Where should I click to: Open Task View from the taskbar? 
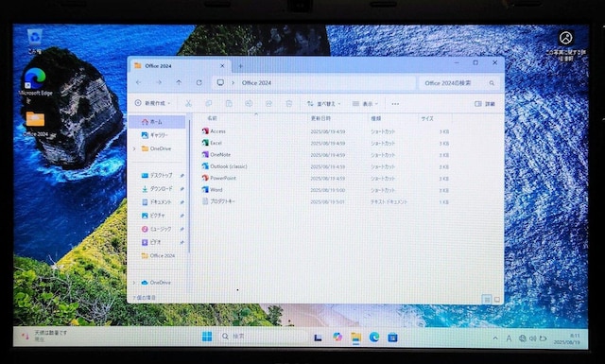click(x=318, y=338)
